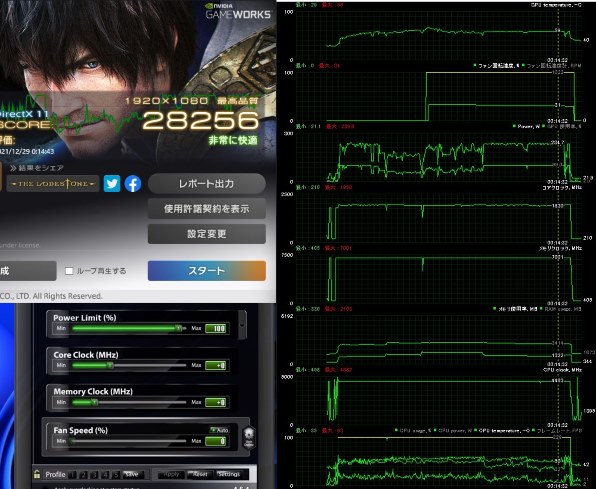Enable the ループ再生する loop playback checkbox
The width and height of the screenshot is (596, 489).
(x=69, y=271)
